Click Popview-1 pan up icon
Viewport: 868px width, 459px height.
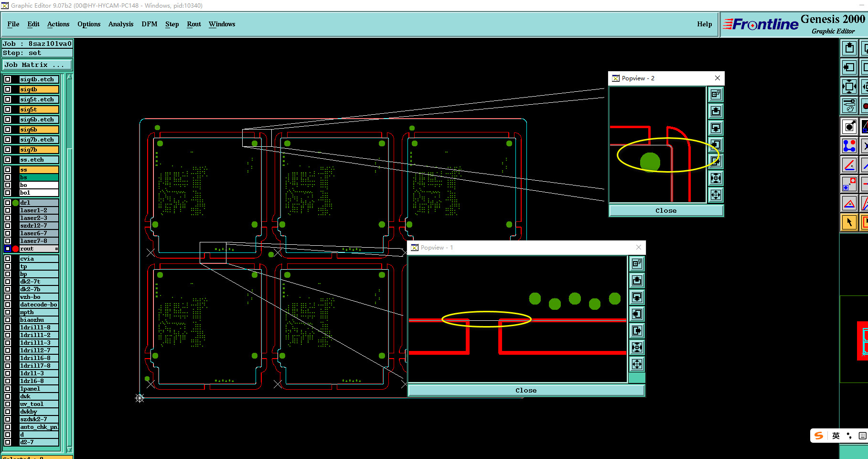point(637,281)
